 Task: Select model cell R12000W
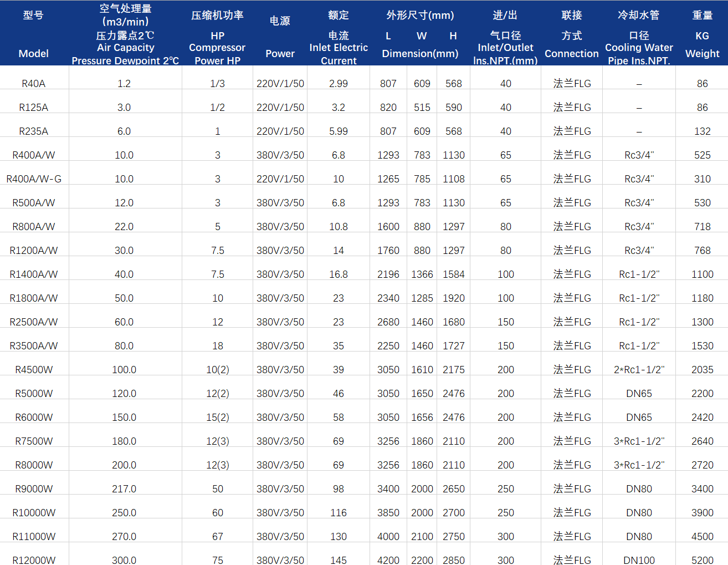33,560
